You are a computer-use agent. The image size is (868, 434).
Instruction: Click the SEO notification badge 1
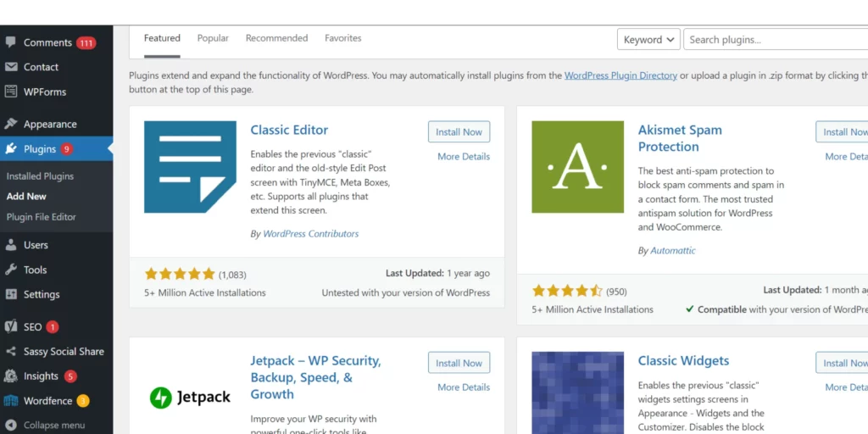(x=52, y=327)
